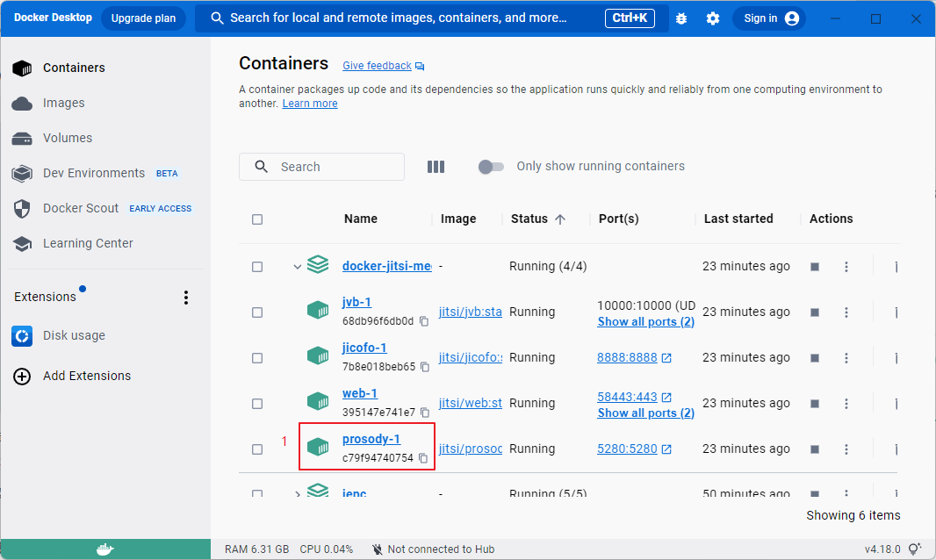The width and height of the screenshot is (936, 560).
Task: Open the Extensions three-dot menu
Action: point(186,298)
